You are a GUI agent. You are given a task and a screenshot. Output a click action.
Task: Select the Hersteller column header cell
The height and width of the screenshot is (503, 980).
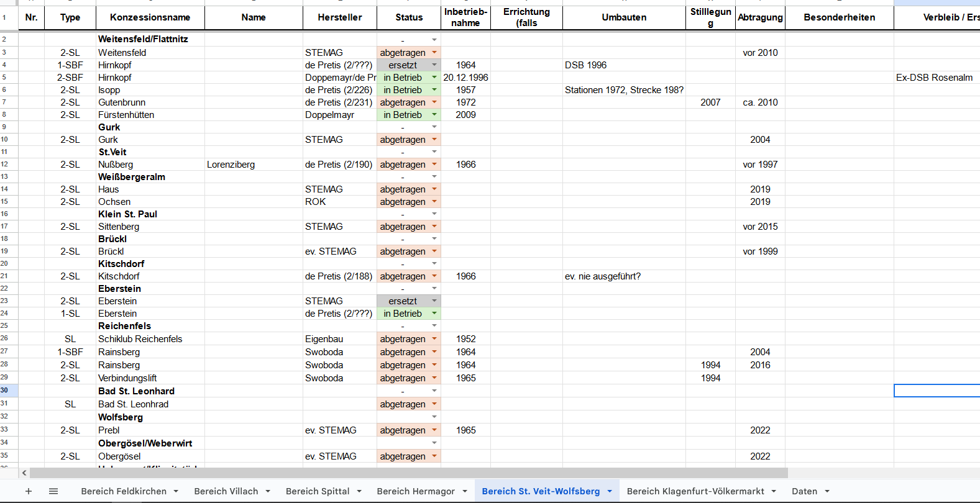[339, 17]
